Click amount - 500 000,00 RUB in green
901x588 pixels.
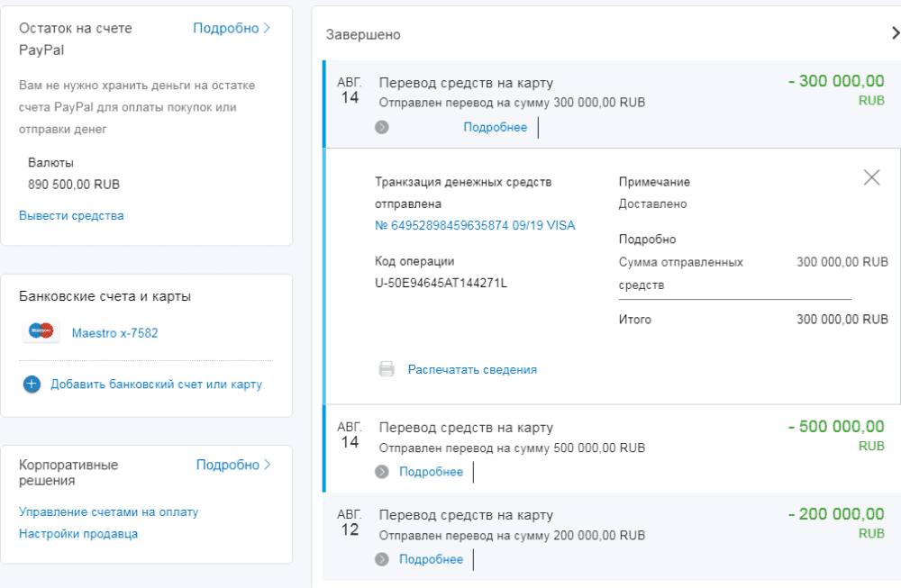pyautogui.click(x=836, y=435)
